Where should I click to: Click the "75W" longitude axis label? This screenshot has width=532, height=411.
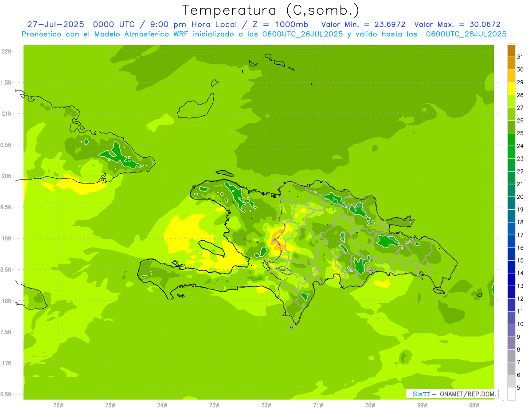click(x=110, y=405)
